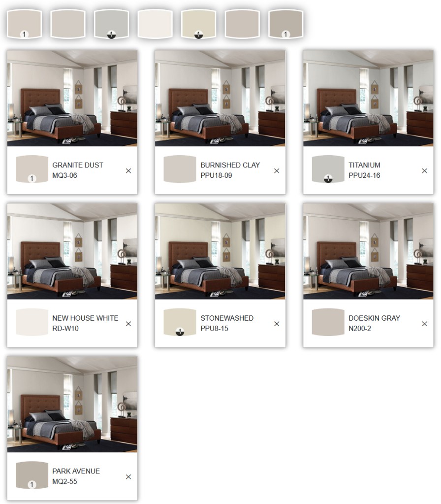The height and width of the screenshot is (504, 441).
Task: Remove Stonewashed card with its X icon
Action: [277, 324]
